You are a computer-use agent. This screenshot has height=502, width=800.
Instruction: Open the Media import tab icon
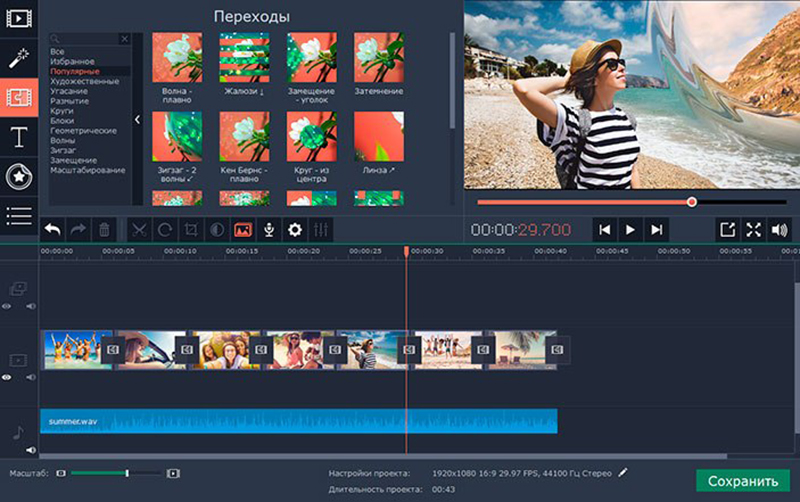click(x=19, y=19)
